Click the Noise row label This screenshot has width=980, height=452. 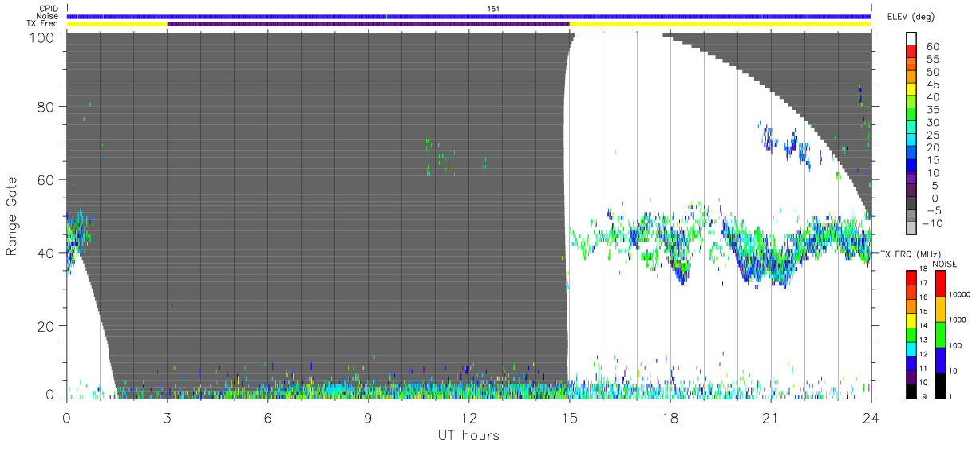tap(47, 16)
